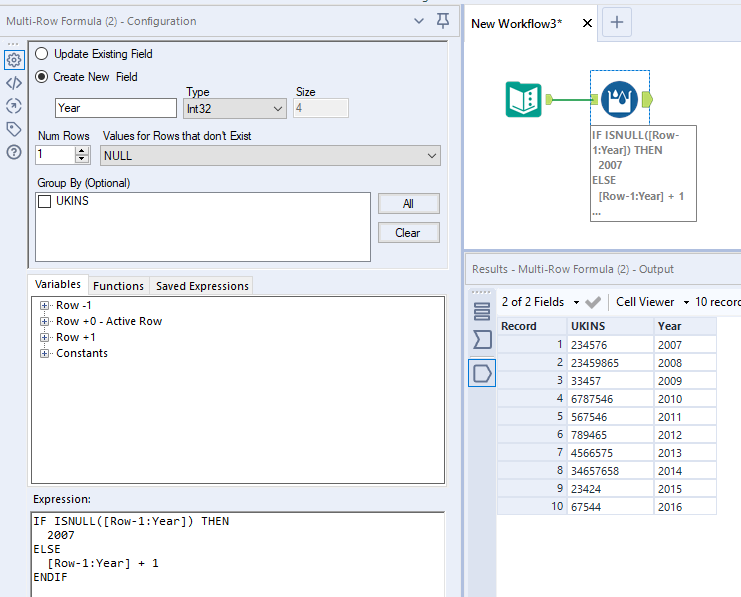Expand the Constants node

tap(44, 354)
